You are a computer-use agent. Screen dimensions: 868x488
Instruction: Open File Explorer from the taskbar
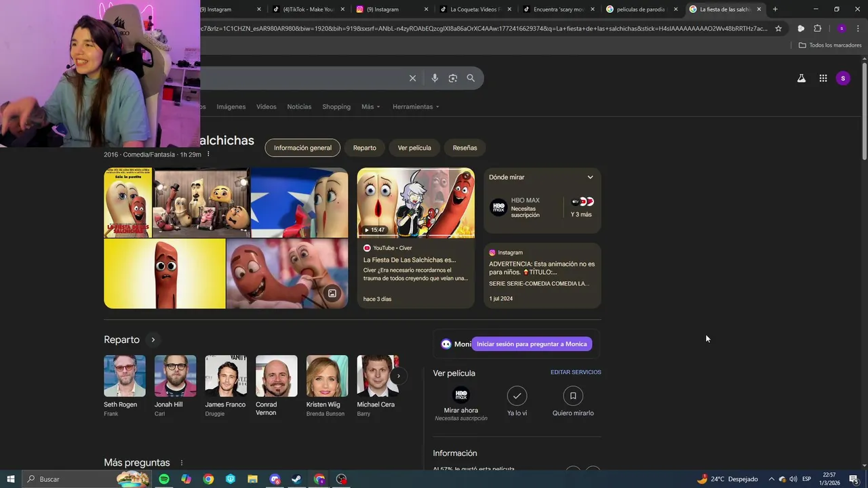[x=252, y=479]
